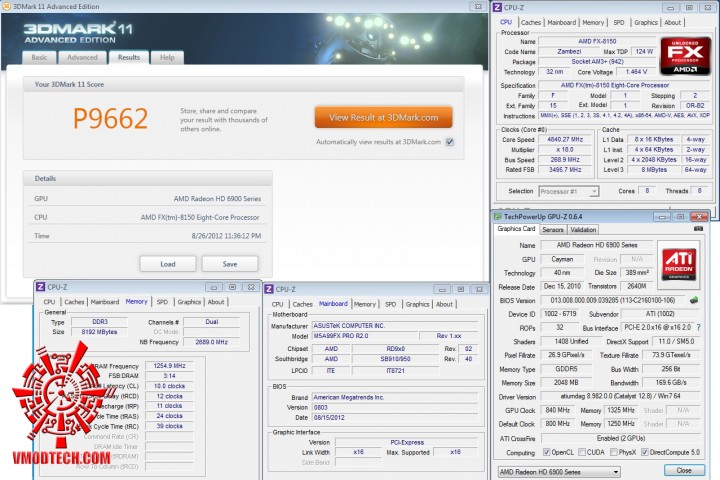
Task: Click the ATI Radeon logo in GPU-Z
Action: click(x=679, y=265)
